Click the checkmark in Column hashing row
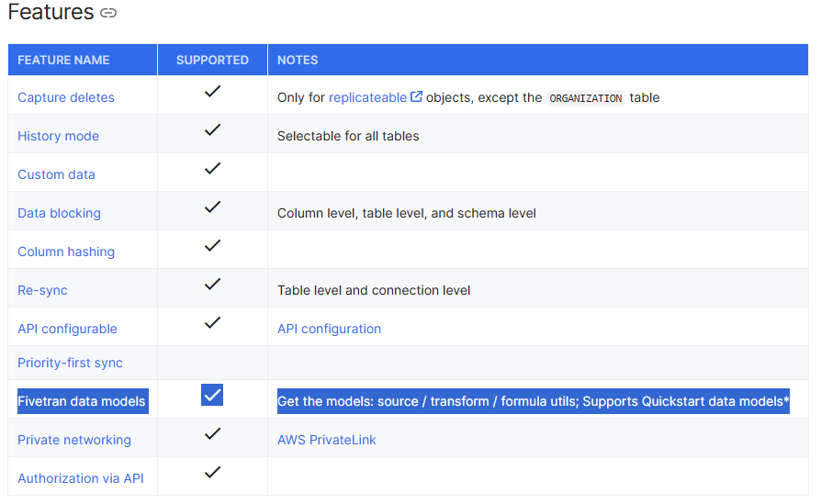The image size is (821, 504). tap(212, 246)
